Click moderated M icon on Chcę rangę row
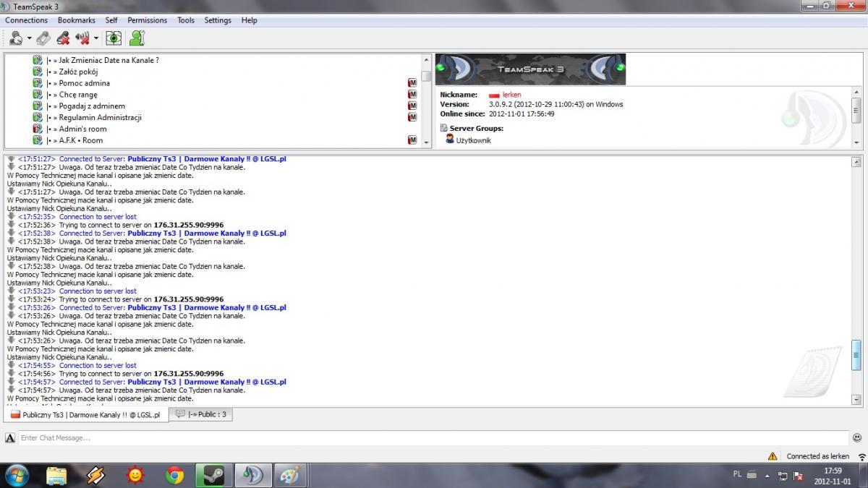Image resolution: width=868 pixels, height=488 pixels. (x=412, y=95)
